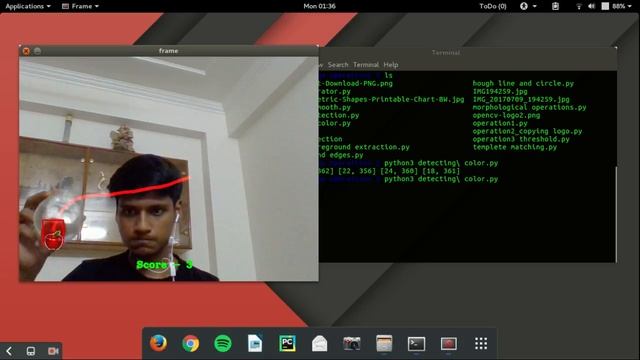Image resolution: width=640 pixels, height=360 pixels.
Task: Click the Terminal window title bar
Action: [446, 53]
